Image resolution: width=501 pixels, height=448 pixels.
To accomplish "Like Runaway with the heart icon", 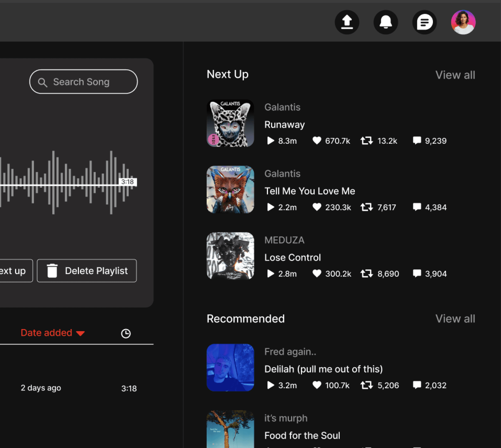I will tap(317, 140).
